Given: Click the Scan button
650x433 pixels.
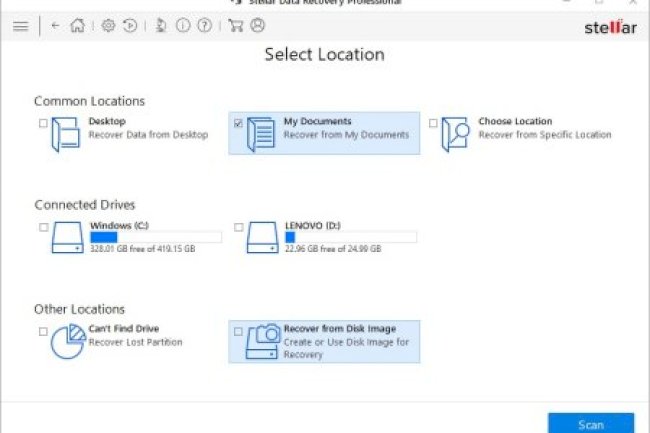Looking at the screenshot, I should point(590,423).
